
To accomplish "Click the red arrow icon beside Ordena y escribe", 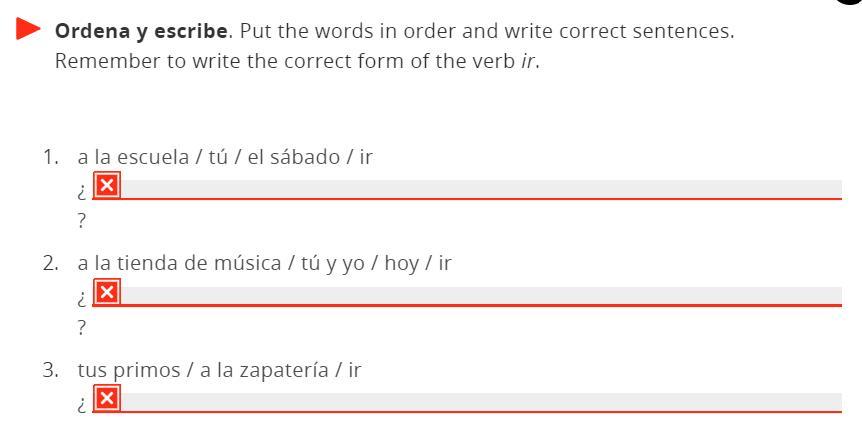I will point(27,29).
